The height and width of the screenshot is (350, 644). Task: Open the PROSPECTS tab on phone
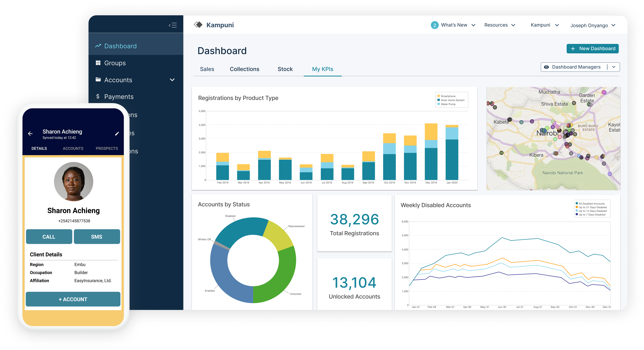tap(107, 148)
